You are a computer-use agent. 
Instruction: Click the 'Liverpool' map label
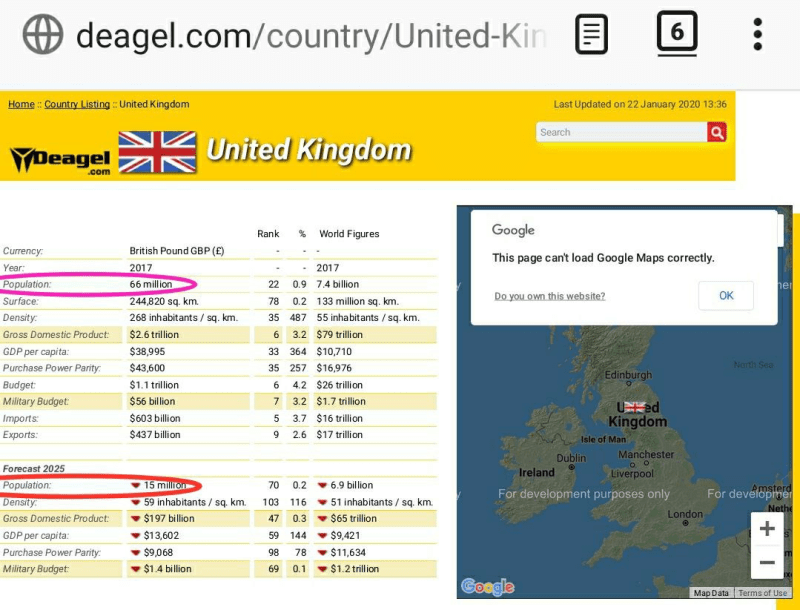632,473
